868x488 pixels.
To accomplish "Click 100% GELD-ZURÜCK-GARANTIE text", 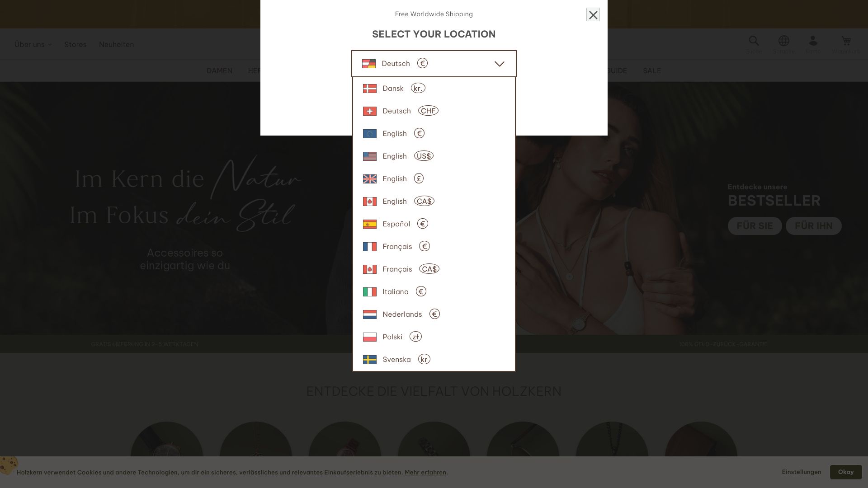I will [722, 344].
